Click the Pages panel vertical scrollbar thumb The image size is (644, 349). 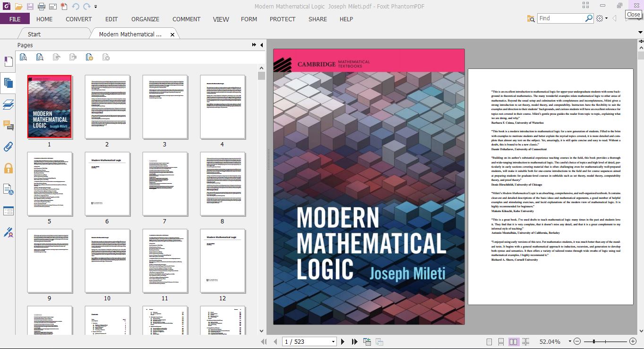point(262,76)
